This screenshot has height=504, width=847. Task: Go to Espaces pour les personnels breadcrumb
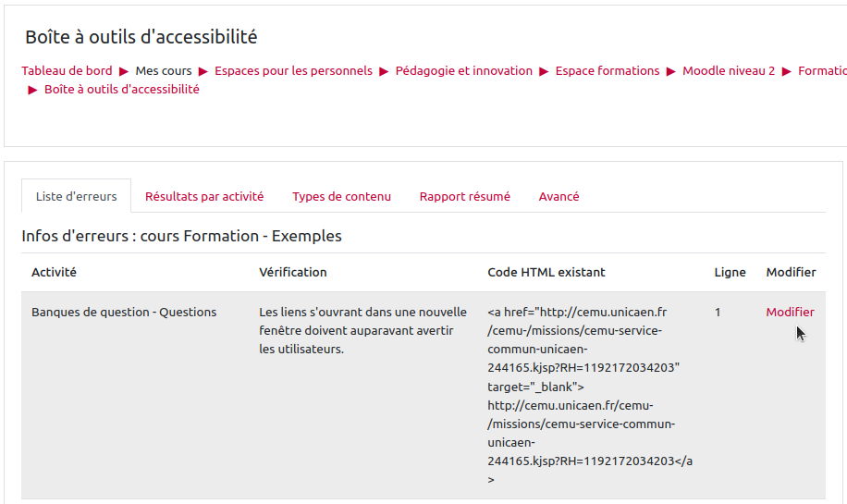pyautogui.click(x=293, y=70)
